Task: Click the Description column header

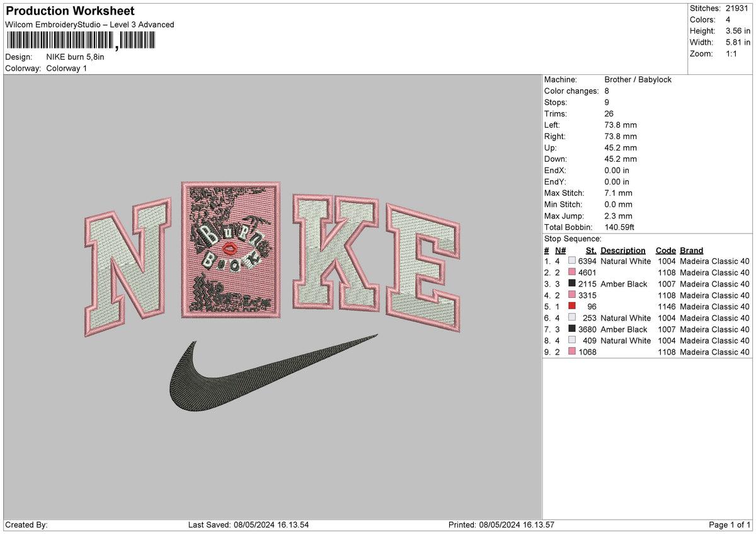Action: 623,251
